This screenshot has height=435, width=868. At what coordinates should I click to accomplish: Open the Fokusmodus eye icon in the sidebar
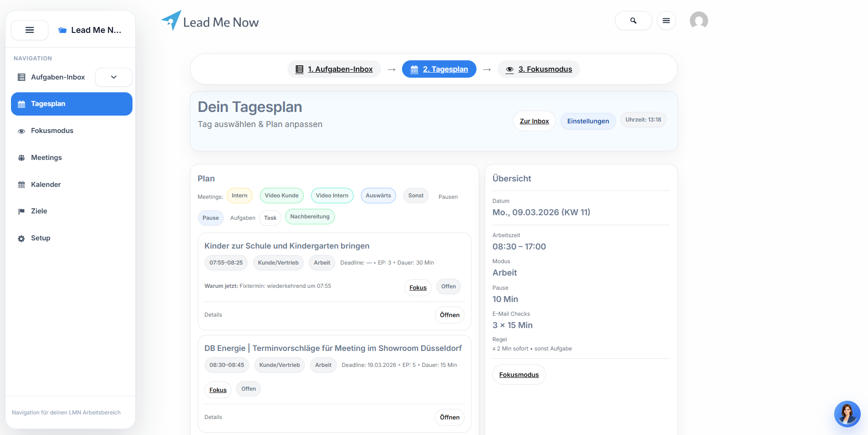pyautogui.click(x=21, y=131)
